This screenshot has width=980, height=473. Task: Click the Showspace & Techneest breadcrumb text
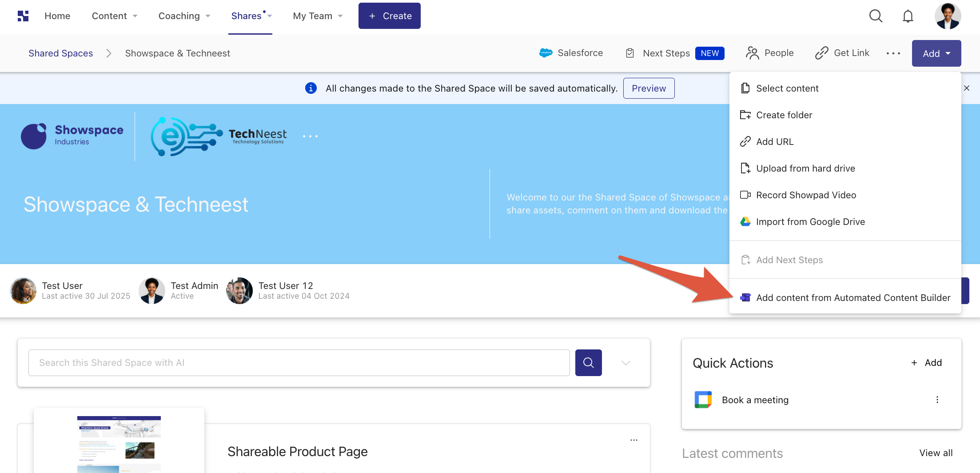(x=178, y=53)
